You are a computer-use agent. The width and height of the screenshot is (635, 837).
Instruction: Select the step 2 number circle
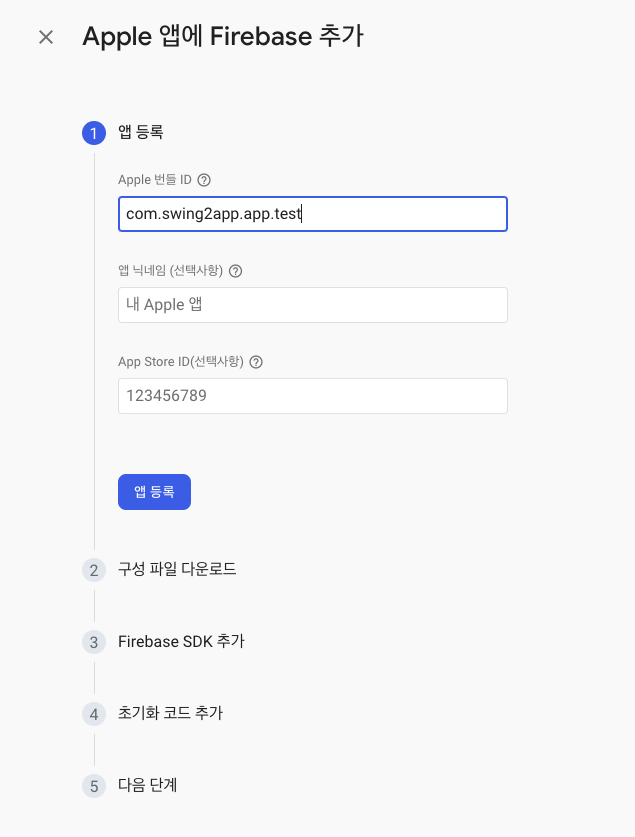pos(94,570)
